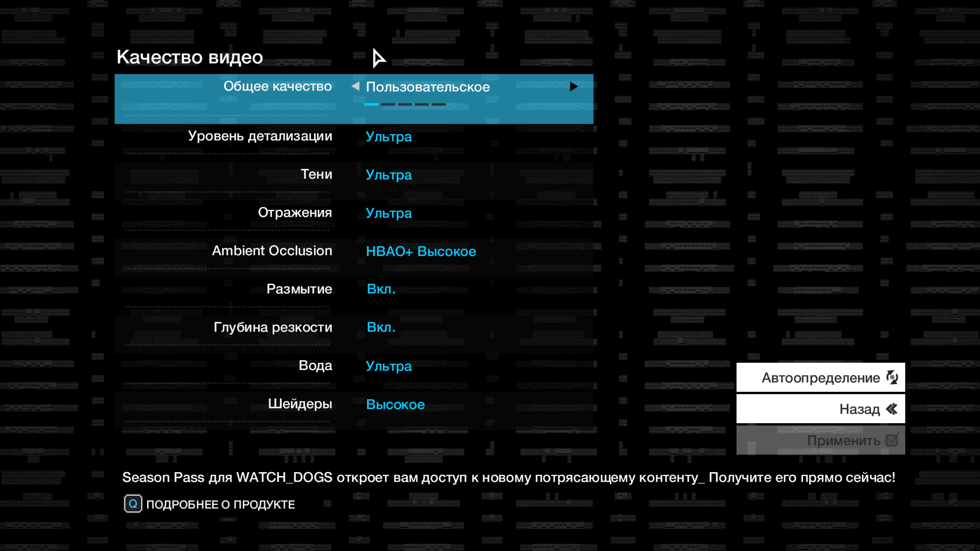Change Тени quality Ультра value
Viewport: 980px width, 551px height.
[x=388, y=175]
